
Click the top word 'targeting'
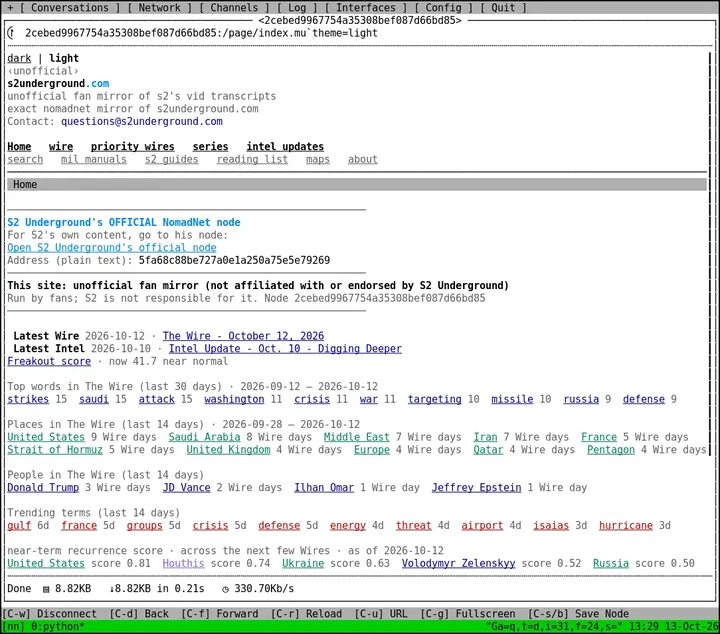[x=435, y=399]
